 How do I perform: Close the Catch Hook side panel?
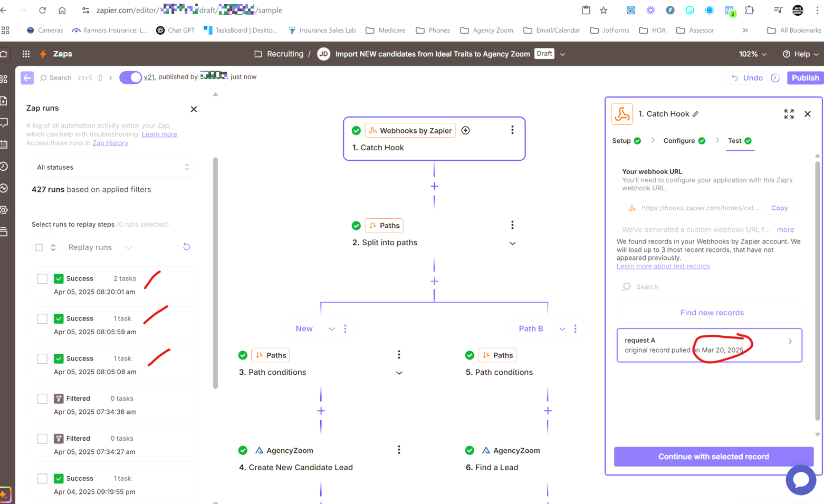point(808,114)
